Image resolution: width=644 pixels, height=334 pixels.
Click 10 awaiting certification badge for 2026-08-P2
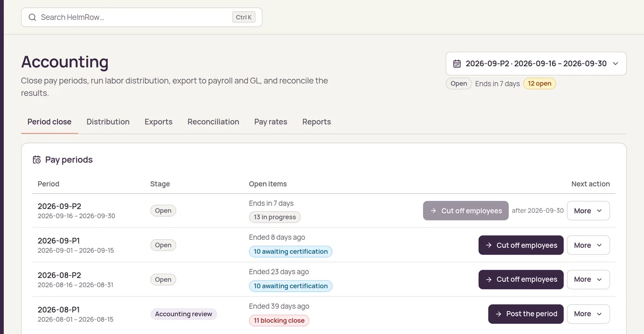pos(291,286)
